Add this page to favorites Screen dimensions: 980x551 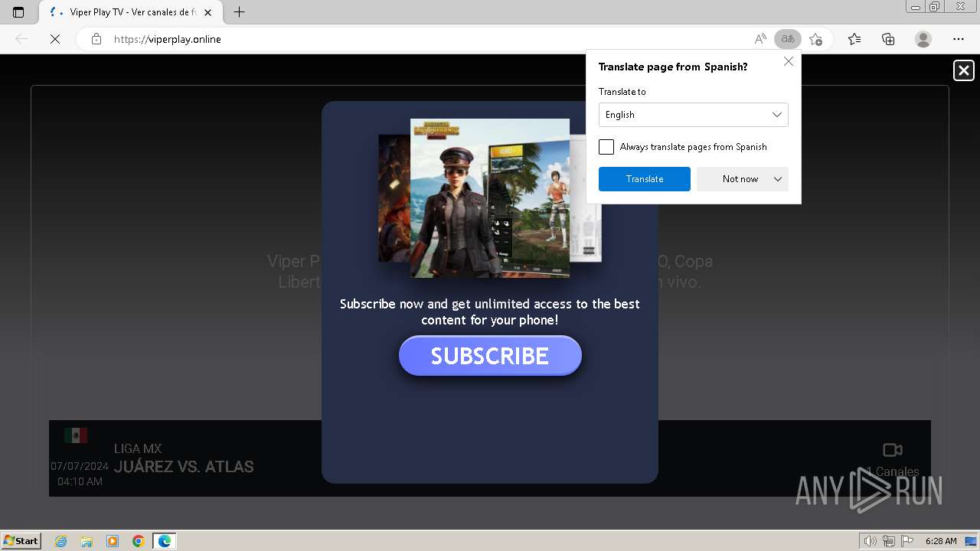815,39
